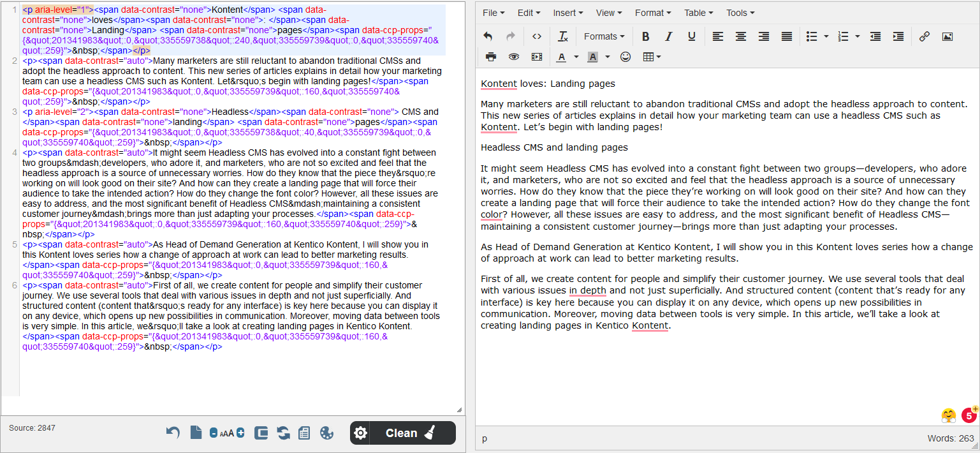Open the HTML cleaner settings gear
Viewport: 980px width, 453px height.
point(360,433)
